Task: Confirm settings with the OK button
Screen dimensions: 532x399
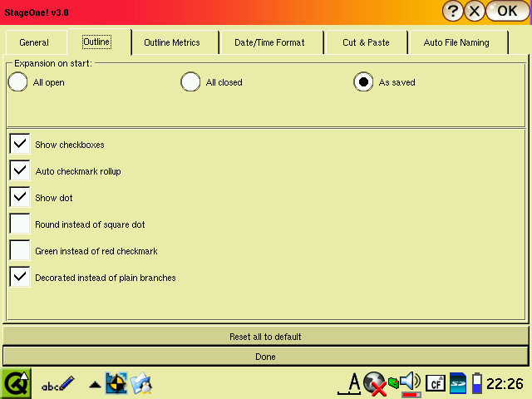Action: [x=507, y=12]
